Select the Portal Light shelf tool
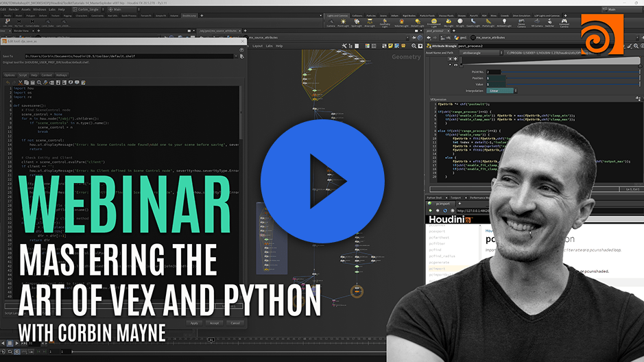Viewport: 644px width, 362px height. click(488, 23)
